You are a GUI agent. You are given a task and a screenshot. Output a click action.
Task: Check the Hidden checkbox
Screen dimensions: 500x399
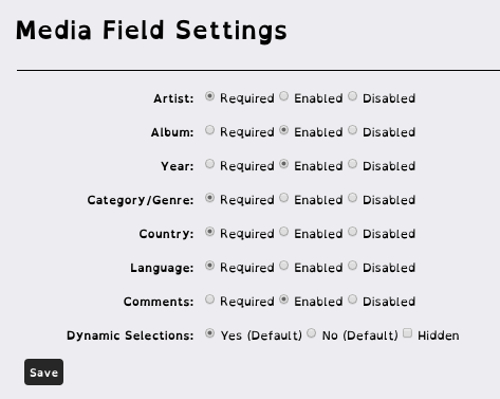pos(407,333)
